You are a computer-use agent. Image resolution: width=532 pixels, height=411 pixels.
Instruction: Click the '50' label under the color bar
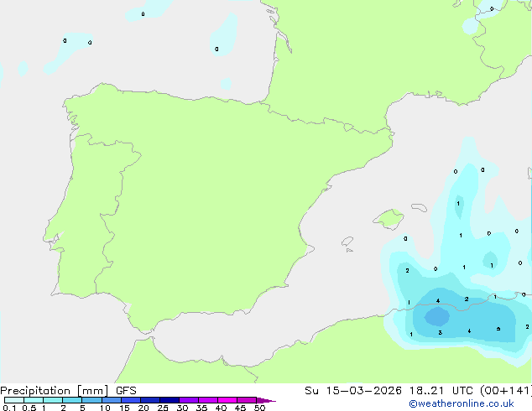[x=259, y=408]
